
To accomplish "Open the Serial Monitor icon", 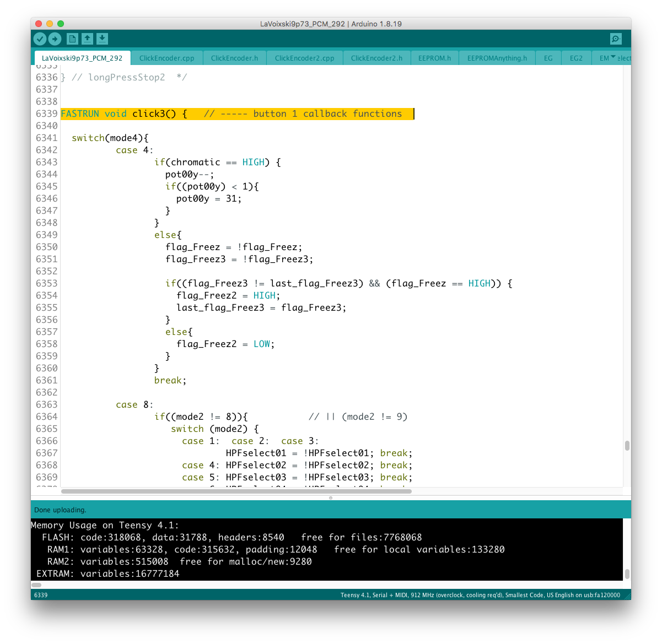I will (x=616, y=39).
